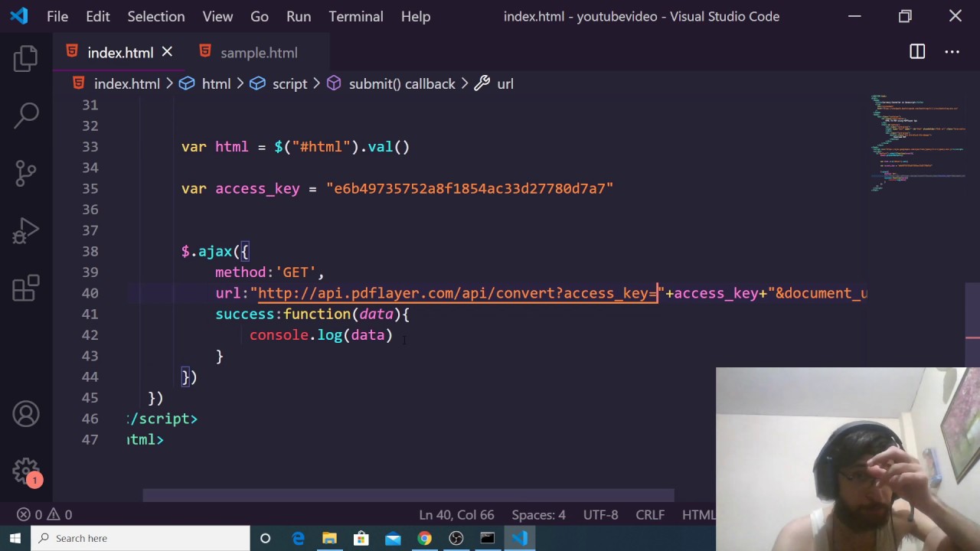Image resolution: width=980 pixels, height=551 pixels.
Task: Open the Explorer view in activity bar
Action: point(26,59)
